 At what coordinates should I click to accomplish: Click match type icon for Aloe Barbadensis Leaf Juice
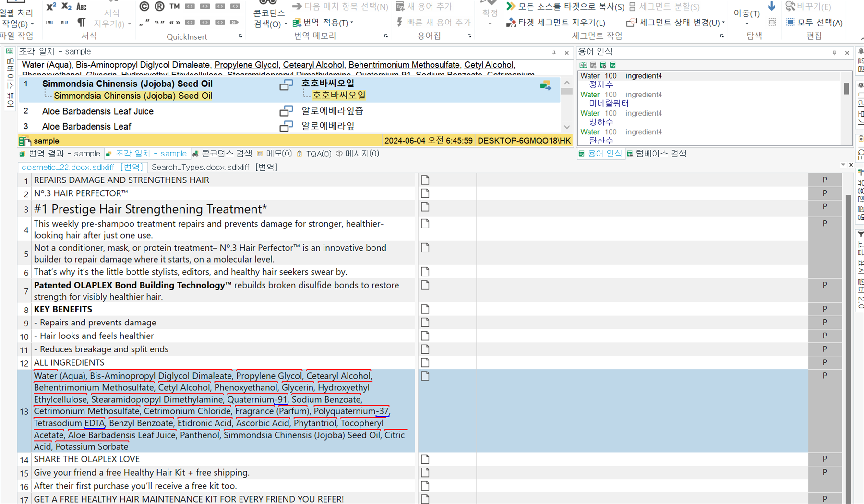point(286,111)
